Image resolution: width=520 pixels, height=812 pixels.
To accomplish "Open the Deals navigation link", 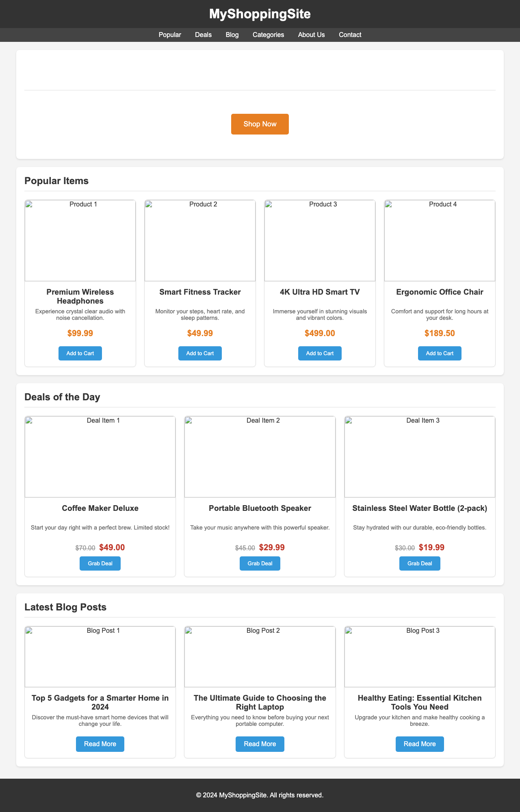I will click(x=203, y=35).
